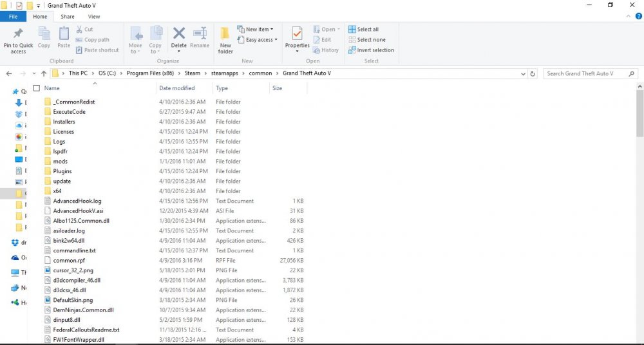The width and height of the screenshot is (644, 345).
Task: Click scrollbar up arrow in file list
Action: pyautogui.click(x=640, y=87)
